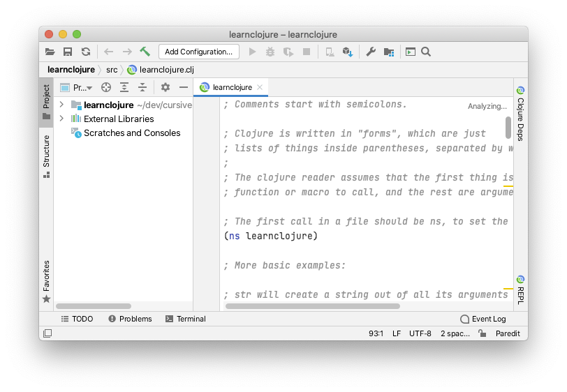
Task: Click the UTF-8 encoding selector
Action: (420, 333)
